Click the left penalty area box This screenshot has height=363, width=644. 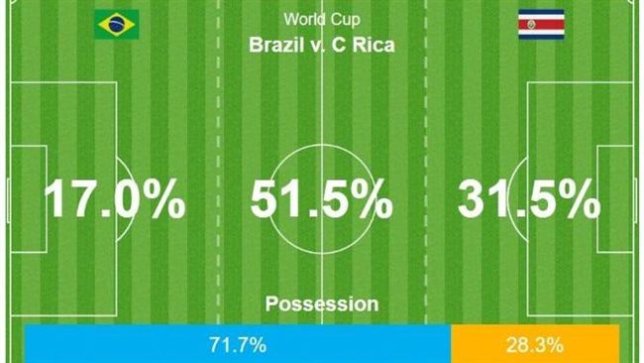(x=63, y=199)
